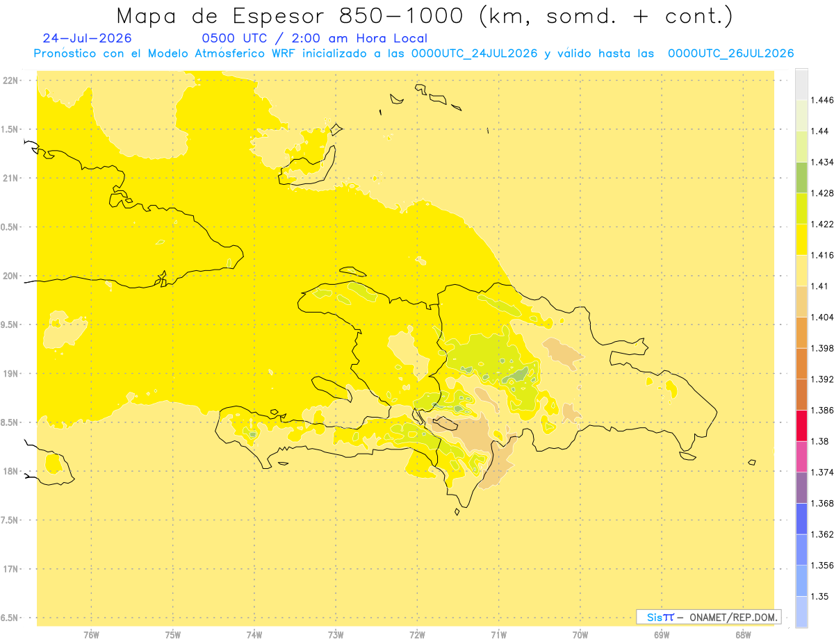The image size is (834, 644).
Task: Click the '8.5N' latitude label
Action: (10, 422)
